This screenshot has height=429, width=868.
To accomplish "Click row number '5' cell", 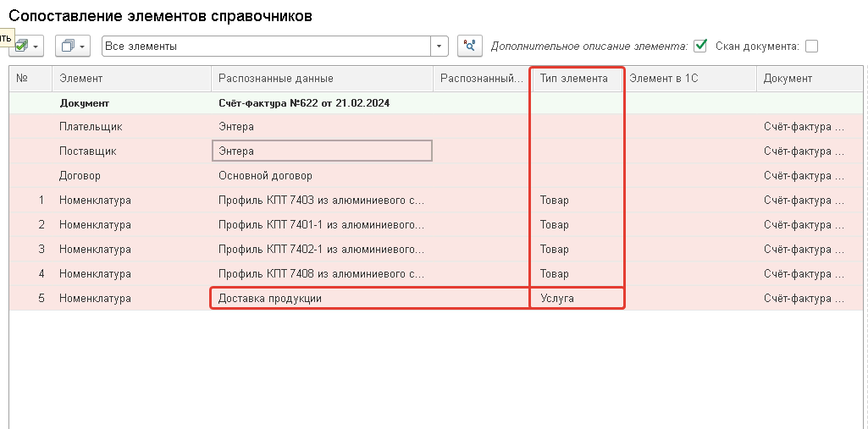I will pyautogui.click(x=31, y=299).
